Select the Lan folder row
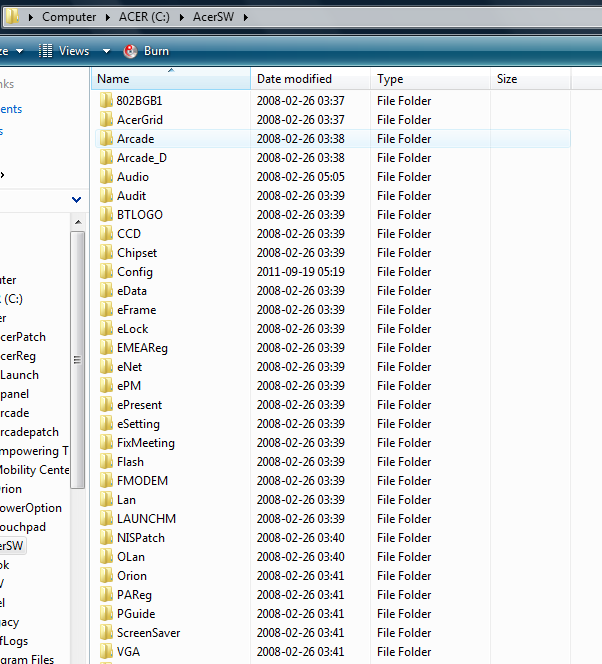Screen dimensions: 602x664 333,500
